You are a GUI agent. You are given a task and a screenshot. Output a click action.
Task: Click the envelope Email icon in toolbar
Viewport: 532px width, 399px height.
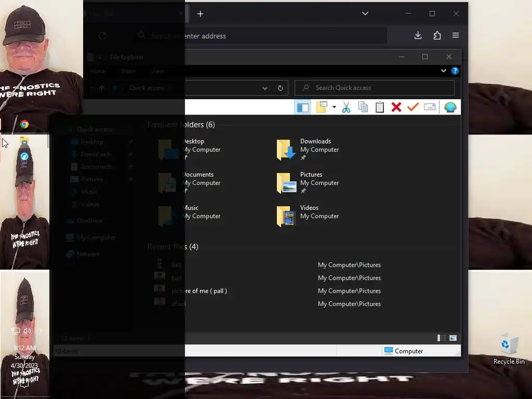pyautogui.click(x=430, y=107)
